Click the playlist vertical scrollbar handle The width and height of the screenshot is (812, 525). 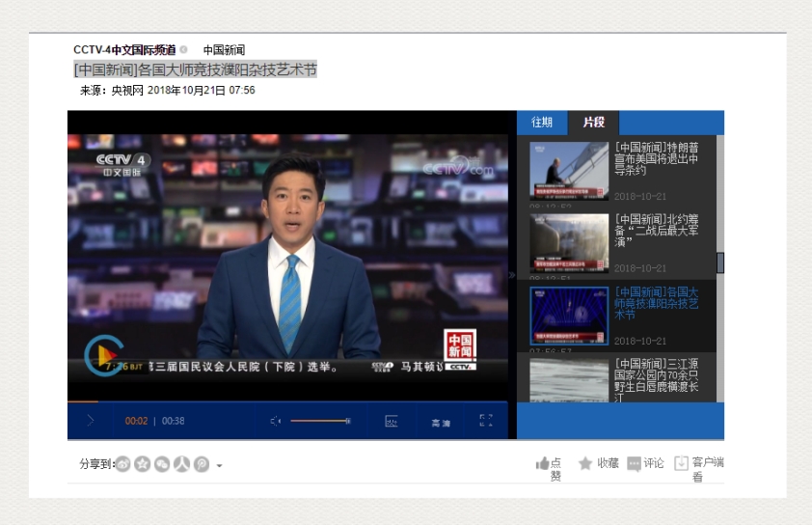[x=719, y=262]
